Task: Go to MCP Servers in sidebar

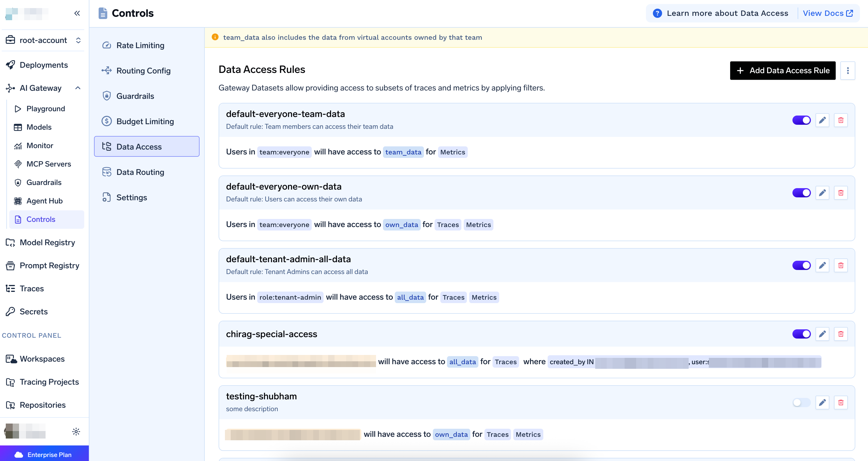Action: pos(48,164)
